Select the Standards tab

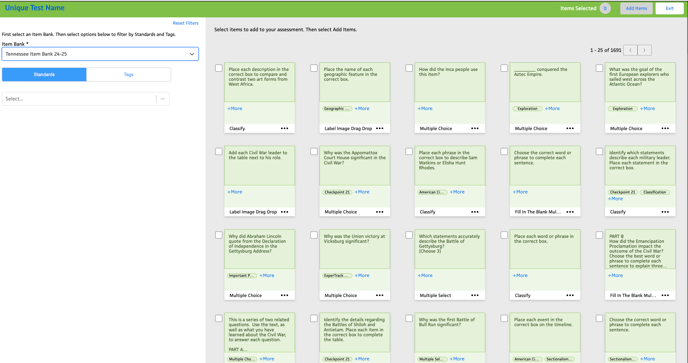44,75
